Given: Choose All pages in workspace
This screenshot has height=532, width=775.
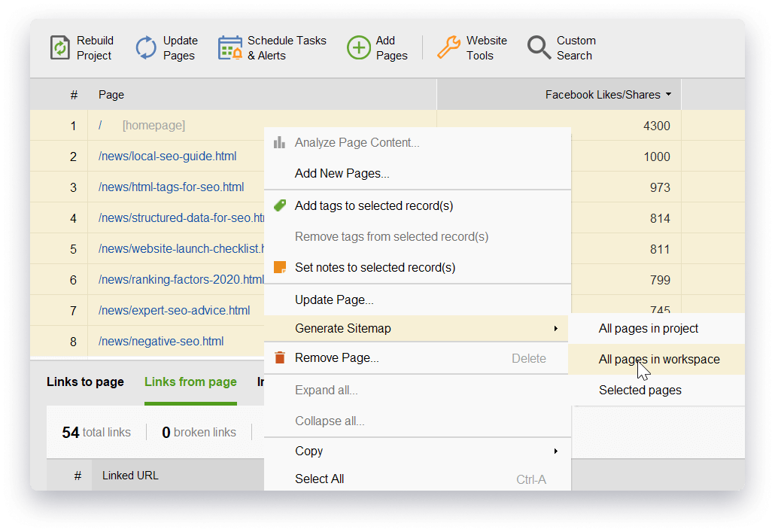Looking at the screenshot, I should click(659, 360).
